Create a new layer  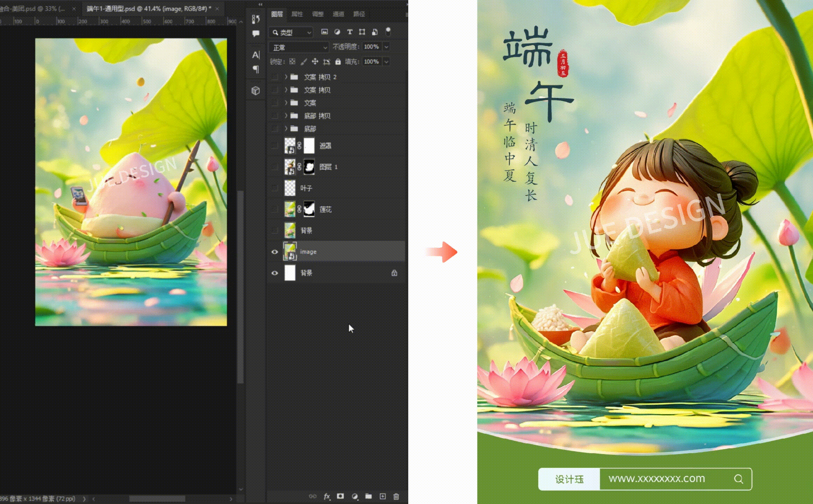383,496
